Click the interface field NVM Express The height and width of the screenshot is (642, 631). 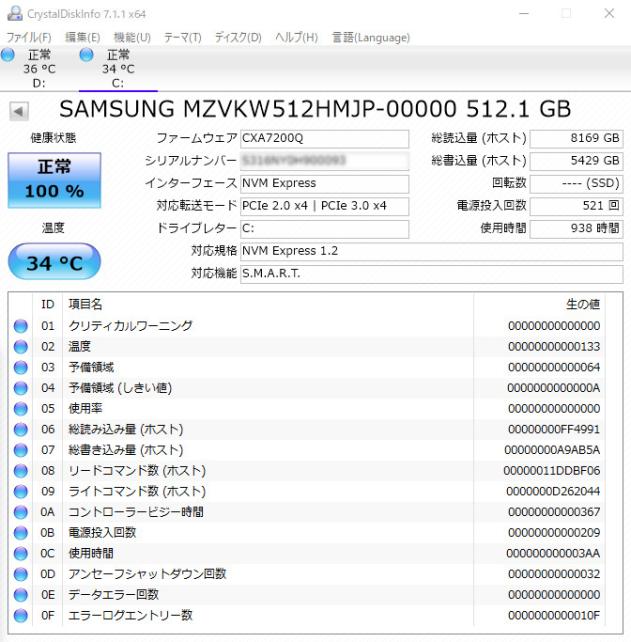pos(324,183)
